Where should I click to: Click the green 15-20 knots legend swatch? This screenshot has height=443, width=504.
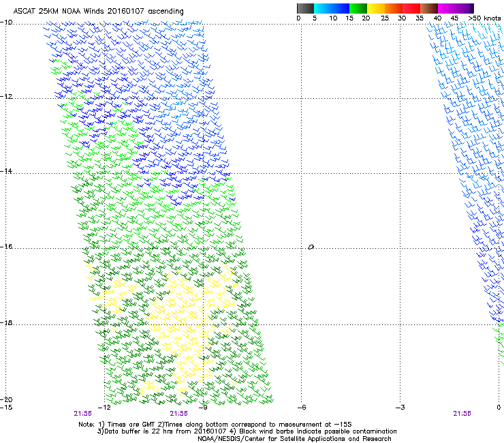click(x=358, y=8)
